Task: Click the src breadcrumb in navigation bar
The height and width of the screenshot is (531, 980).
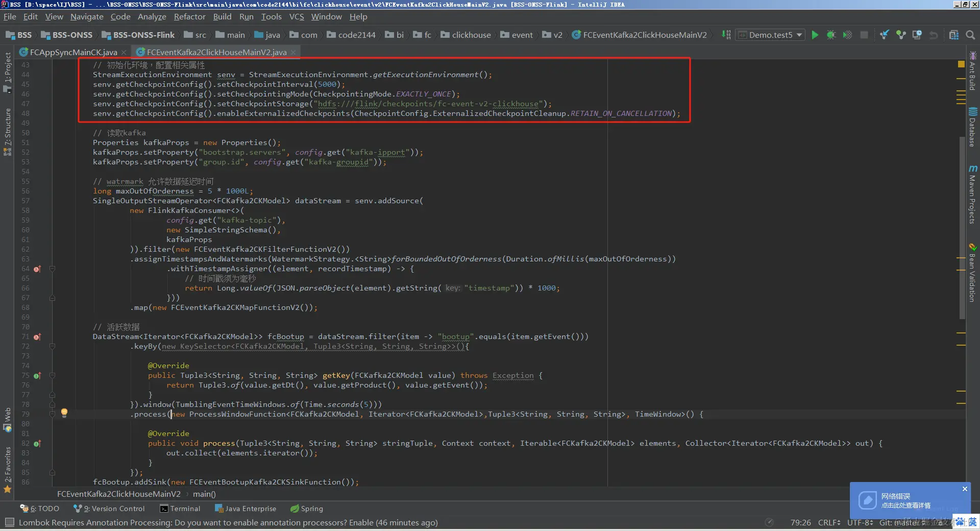Action: [195, 35]
